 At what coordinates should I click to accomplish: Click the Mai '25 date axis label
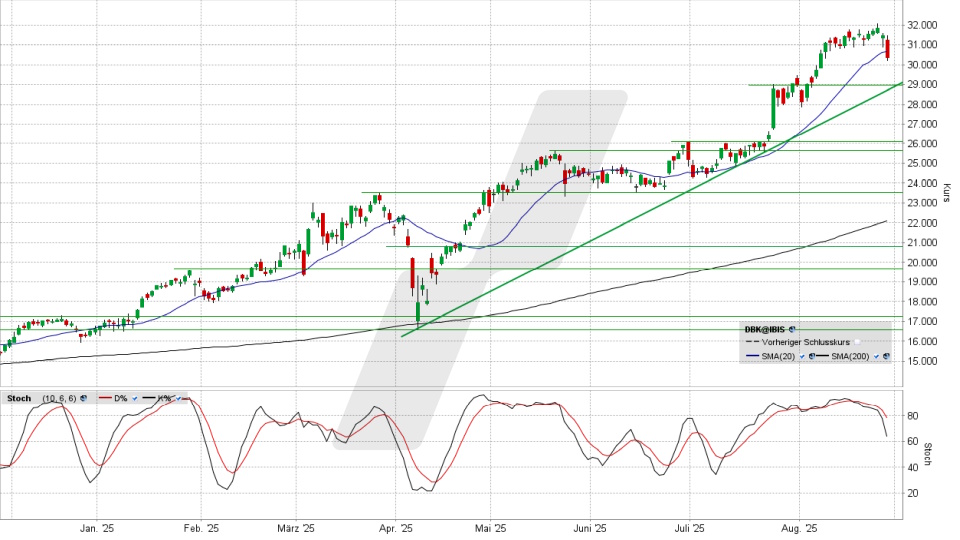coord(490,528)
